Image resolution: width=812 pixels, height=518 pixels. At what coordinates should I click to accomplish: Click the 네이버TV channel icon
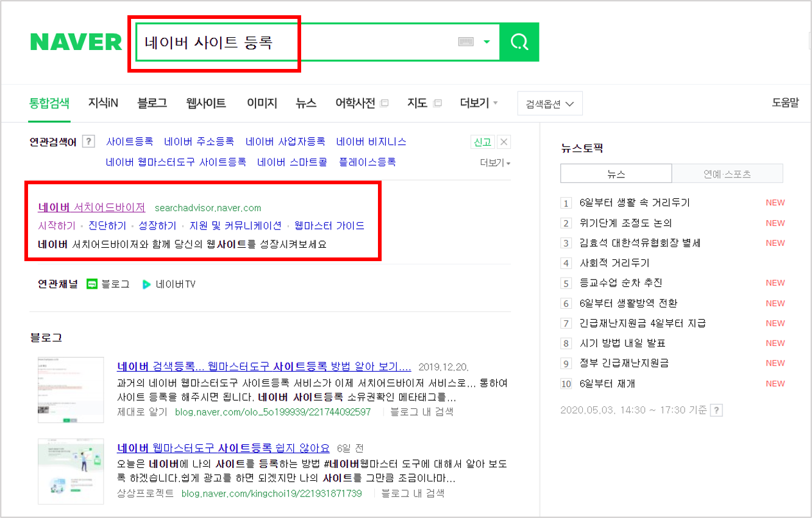tap(146, 284)
